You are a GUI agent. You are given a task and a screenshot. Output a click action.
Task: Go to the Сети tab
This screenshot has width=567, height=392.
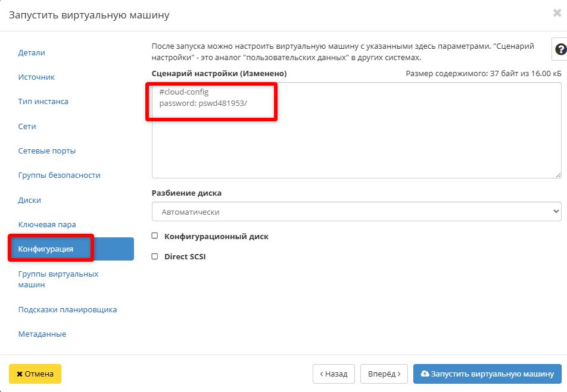(x=27, y=126)
